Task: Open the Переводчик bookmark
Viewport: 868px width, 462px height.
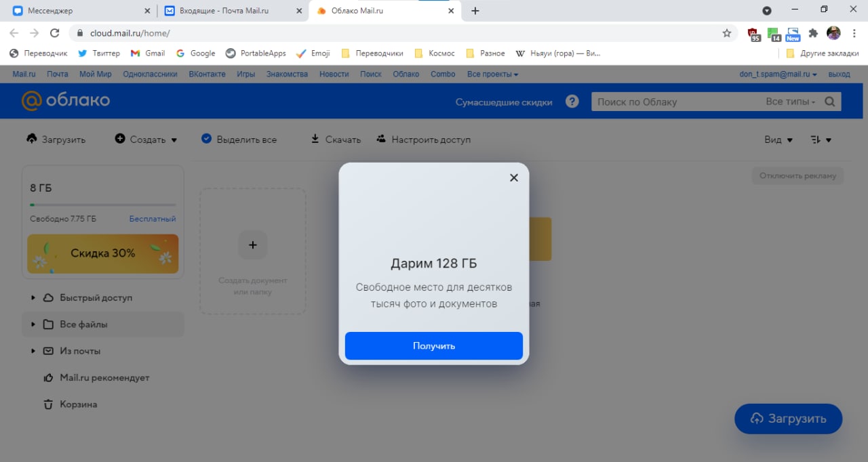Action: click(x=39, y=53)
